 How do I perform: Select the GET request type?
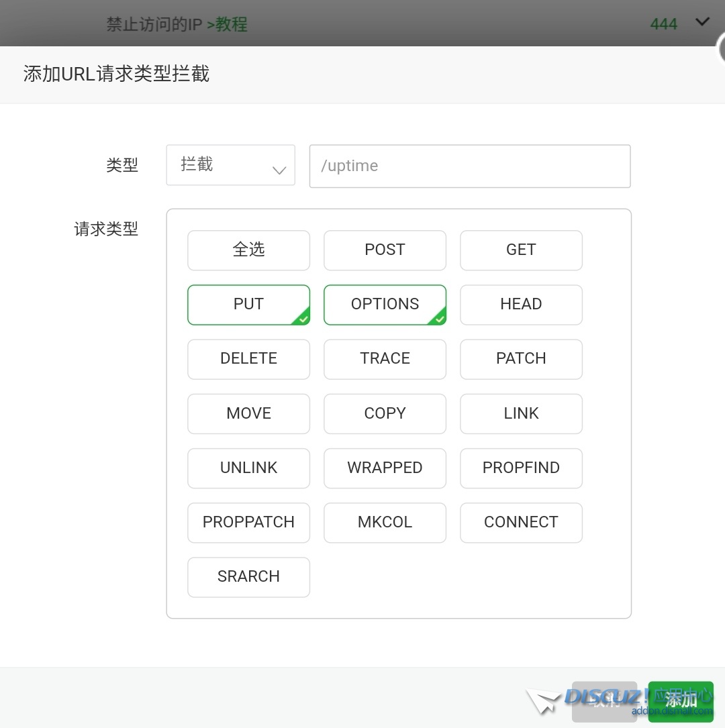521,250
